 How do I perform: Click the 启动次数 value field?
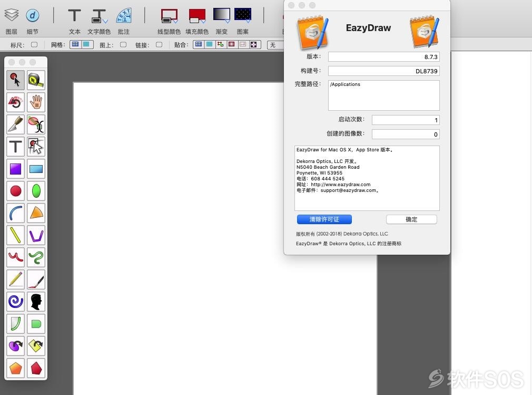pos(406,120)
